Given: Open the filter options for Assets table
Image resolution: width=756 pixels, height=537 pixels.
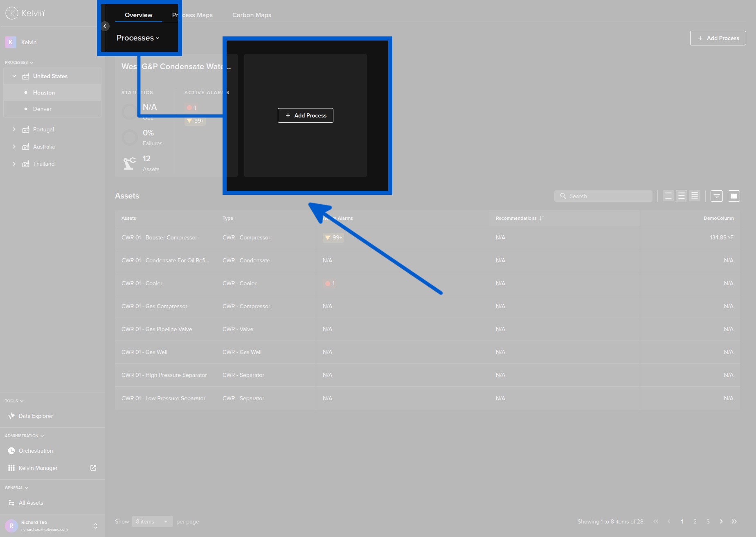Looking at the screenshot, I should pos(716,196).
